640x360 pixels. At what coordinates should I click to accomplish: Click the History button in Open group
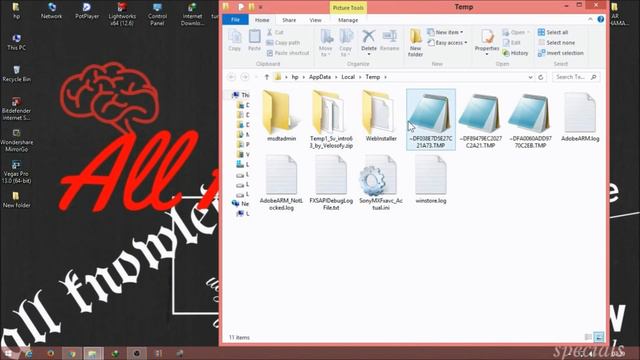click(516, 53)
